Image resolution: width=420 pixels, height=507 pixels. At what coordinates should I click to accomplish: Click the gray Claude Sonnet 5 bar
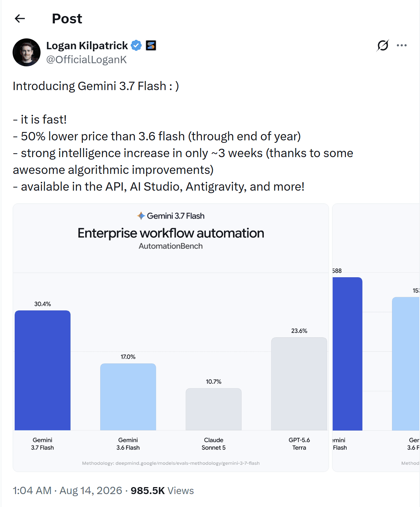click(213, 409)
